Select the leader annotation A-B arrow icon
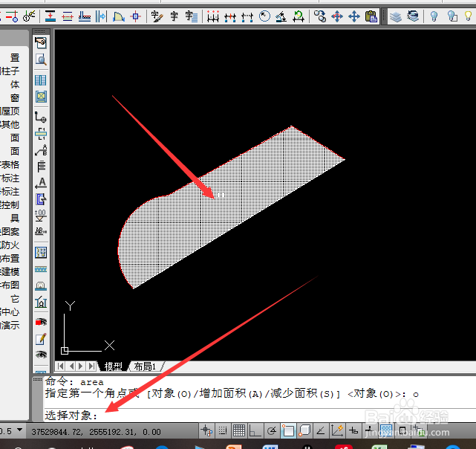The height and width of the screenshot is (449, 476). (x=41, y=150)
